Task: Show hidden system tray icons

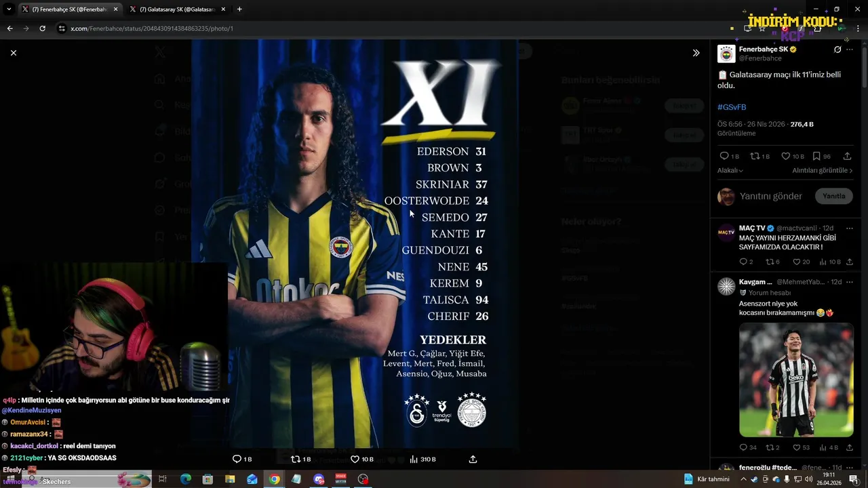Action: (x=743, y=479)
